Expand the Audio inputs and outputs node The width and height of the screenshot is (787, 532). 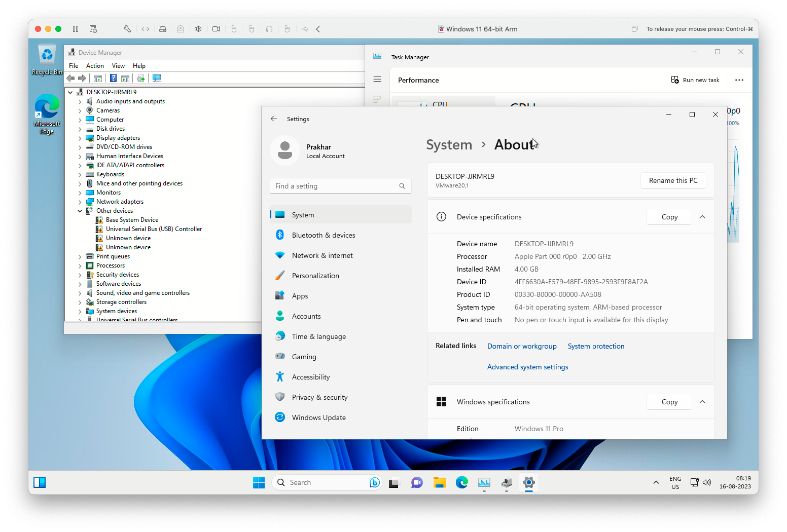click(x=80, y=101)
